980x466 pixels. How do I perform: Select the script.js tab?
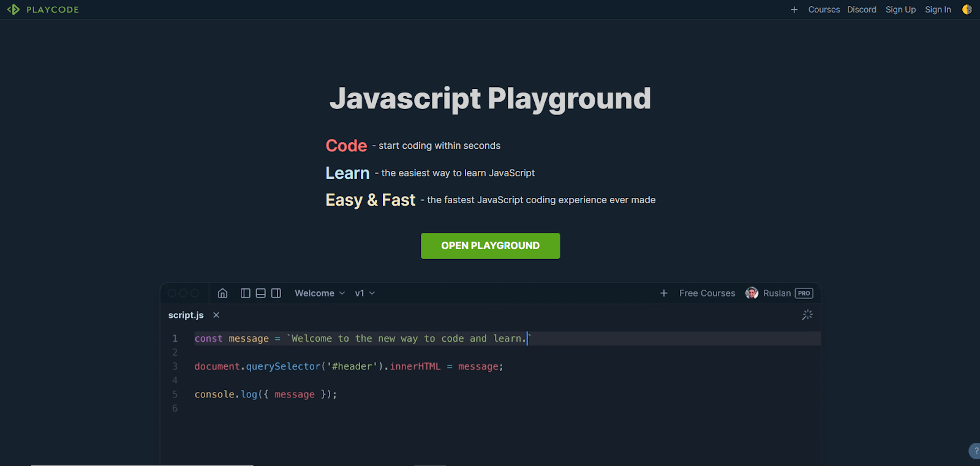[186, 315]
